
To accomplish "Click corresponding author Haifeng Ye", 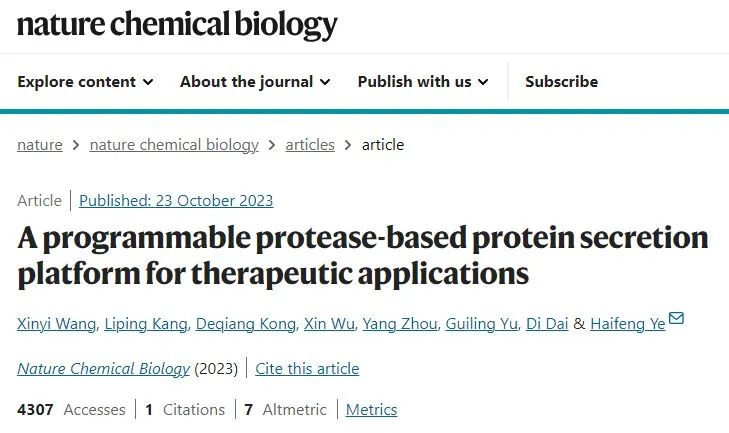I will click(627, 324).
